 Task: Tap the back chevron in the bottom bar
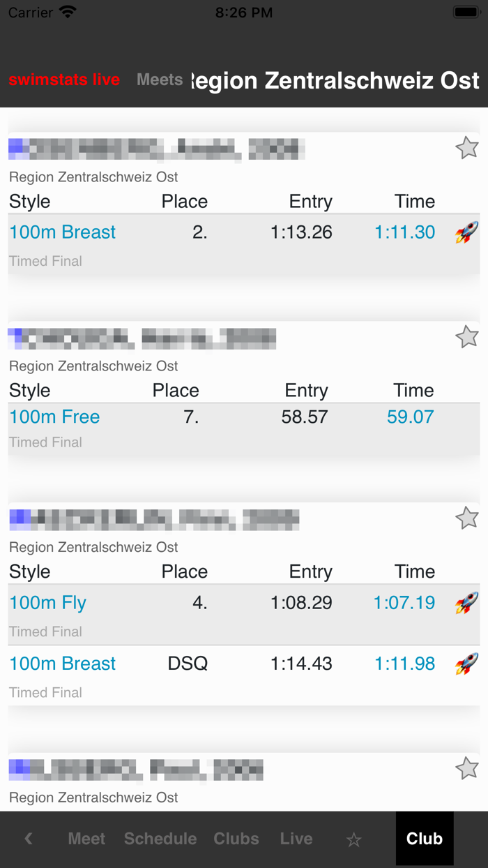(28, 839)
